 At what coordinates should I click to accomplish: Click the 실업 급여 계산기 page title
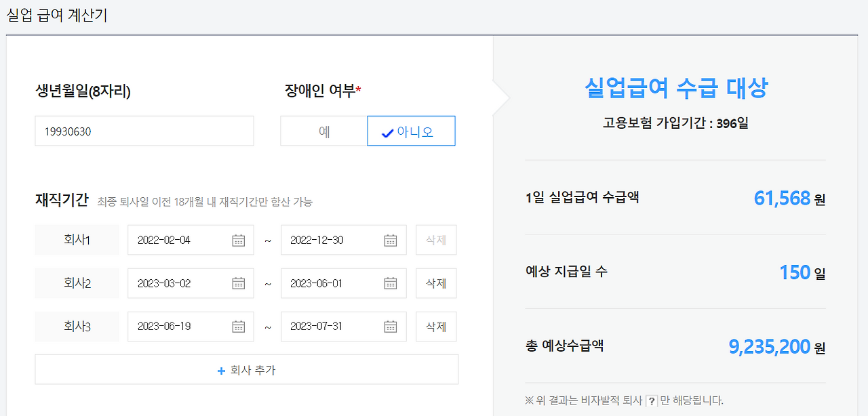pos(58,12)
